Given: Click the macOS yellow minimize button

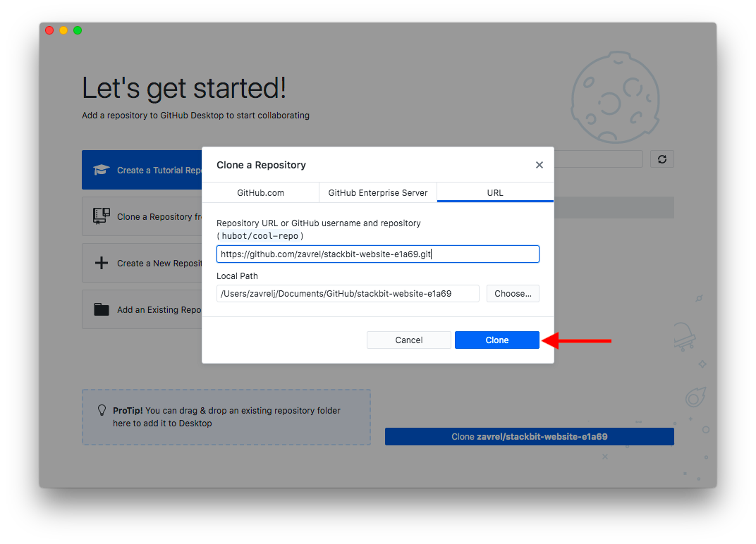Looking at the screenshot, I should coord(63,30).
